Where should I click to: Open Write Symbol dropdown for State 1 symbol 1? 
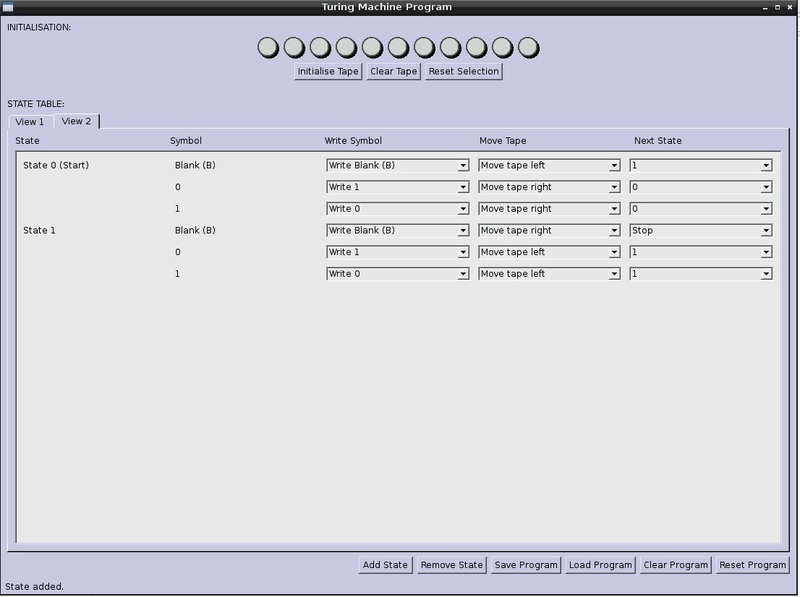coord(398,274)
